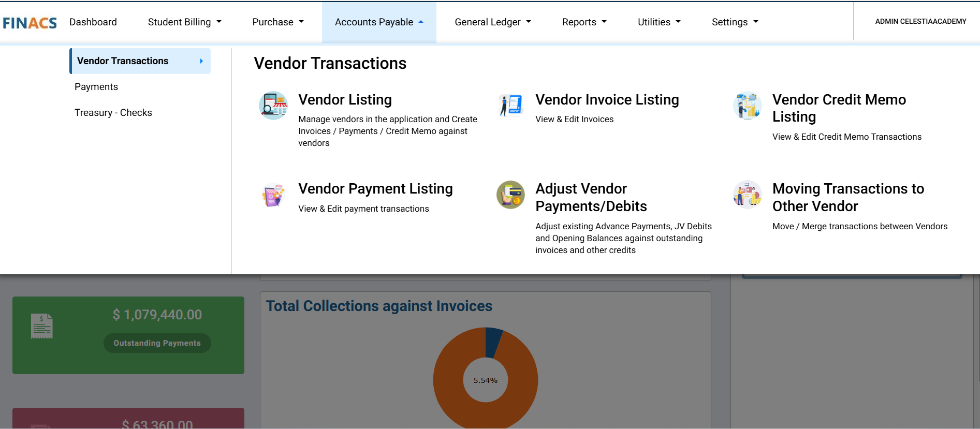Expand the General Ledger dropdown
The image size is (980, 429).
[493, 22]
